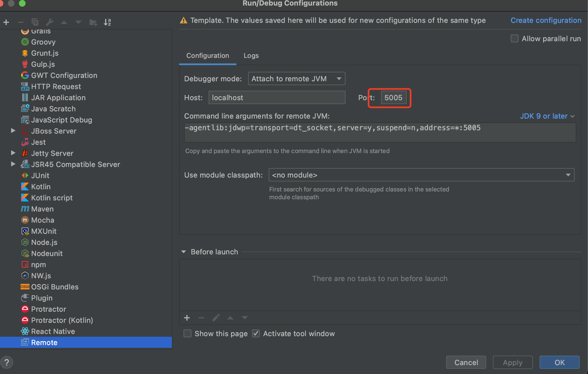This screenshot has width=588, height=374.
Task: Select the Plugin template
Action: (42, 298)
